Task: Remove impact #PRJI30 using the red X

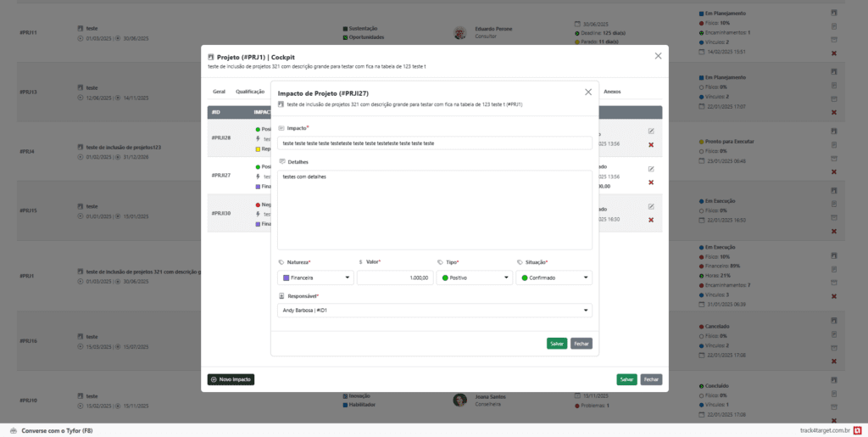Action: pos(651,220)
